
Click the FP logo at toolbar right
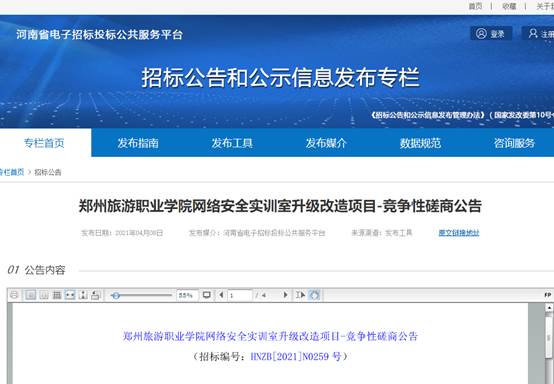pyautogui.click(x=548, y=295)
